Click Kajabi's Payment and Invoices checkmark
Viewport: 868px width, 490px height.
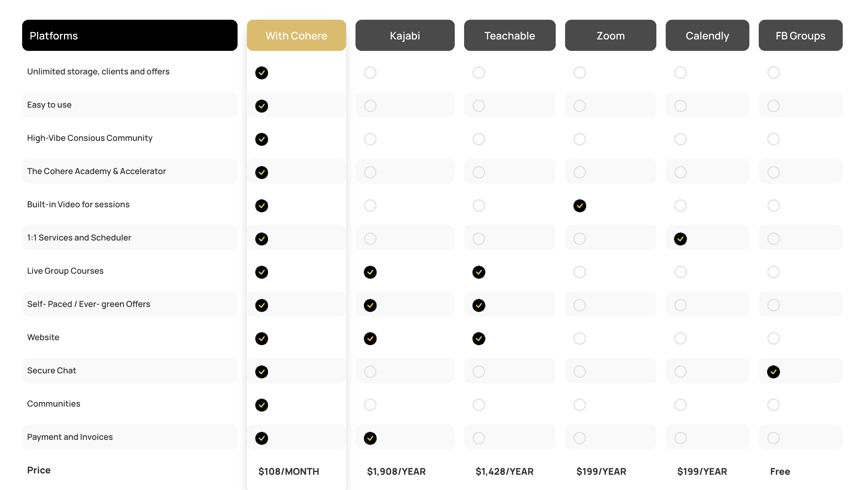click(x=370, y=438)
